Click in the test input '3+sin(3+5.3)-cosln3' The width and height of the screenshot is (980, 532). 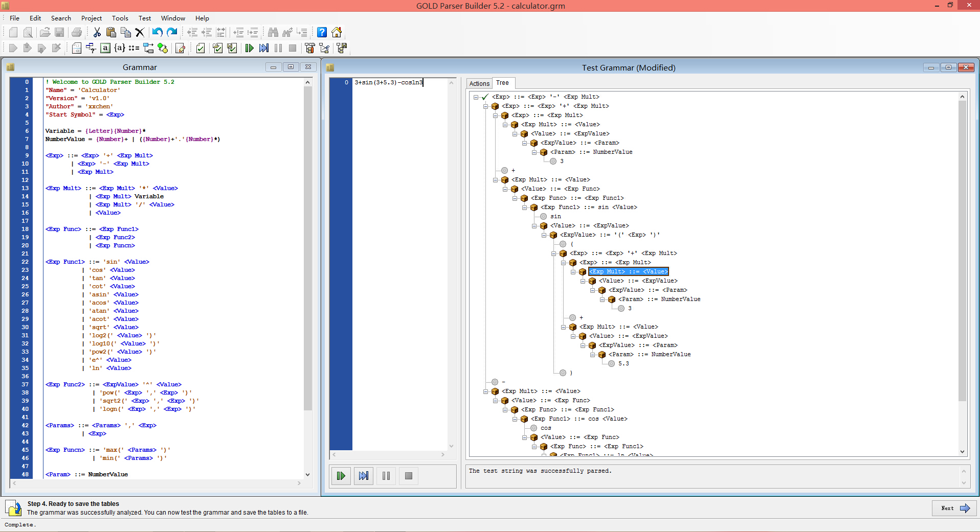(x=389, y=82)
